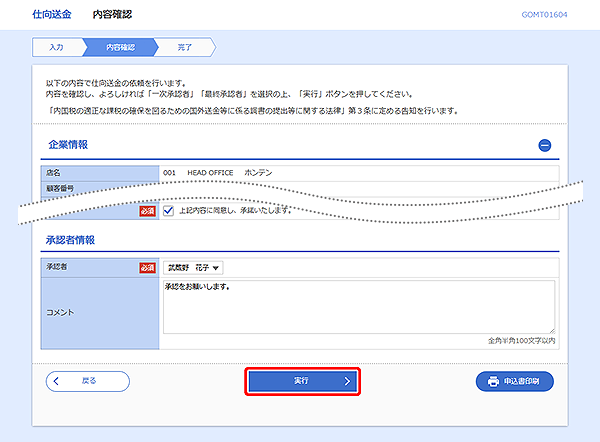The height and width of the screenshot is (442, 600).
Task: Collapse the 企業情報 section with minus icon
Action: 545,145
